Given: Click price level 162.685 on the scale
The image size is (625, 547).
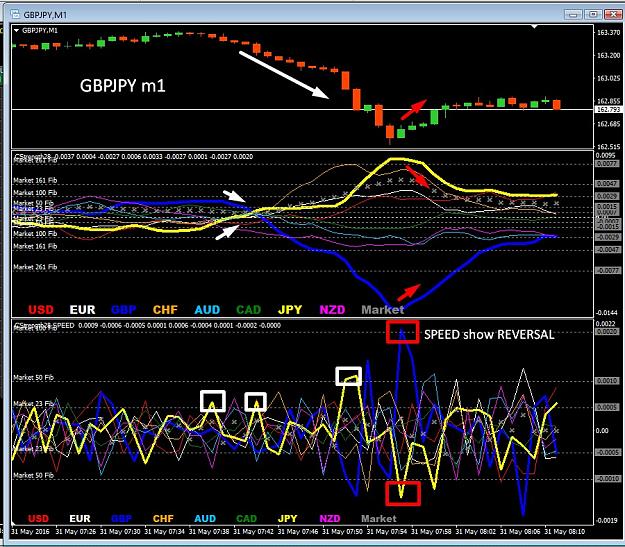Looking at the screenshot, I should [608, 124].
